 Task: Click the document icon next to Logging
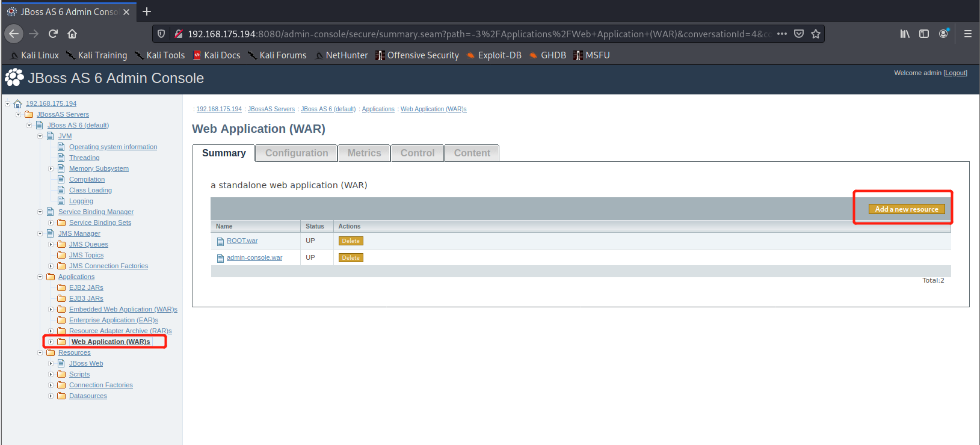tap(61, 201)
